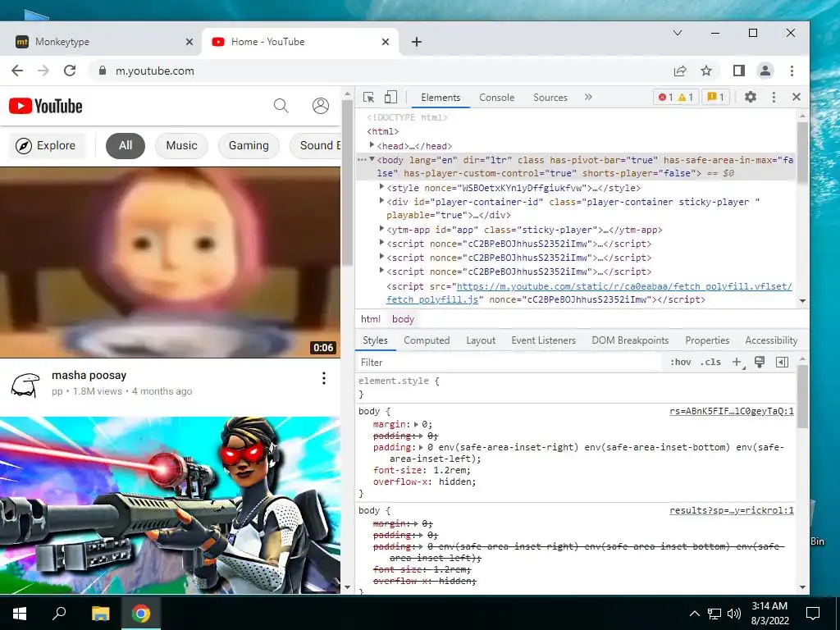Open File Explorer from taskbar
The width and height of the screenshot is (840, 630).
[100, 613]
